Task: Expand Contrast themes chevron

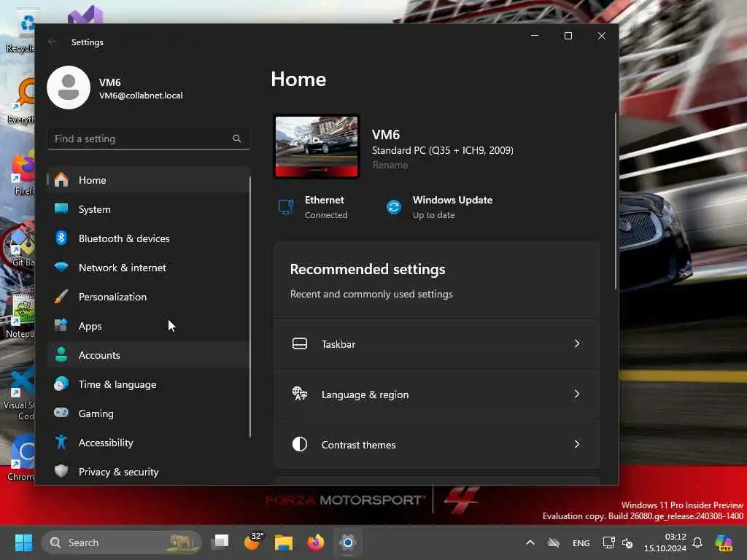Action: (577, 444)
